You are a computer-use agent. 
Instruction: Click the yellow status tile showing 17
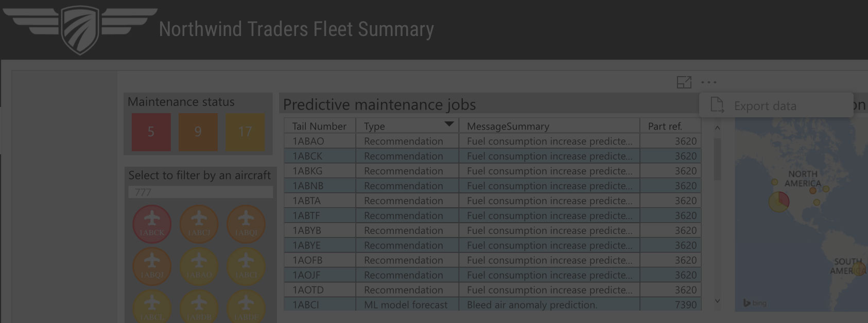point(245,132)
